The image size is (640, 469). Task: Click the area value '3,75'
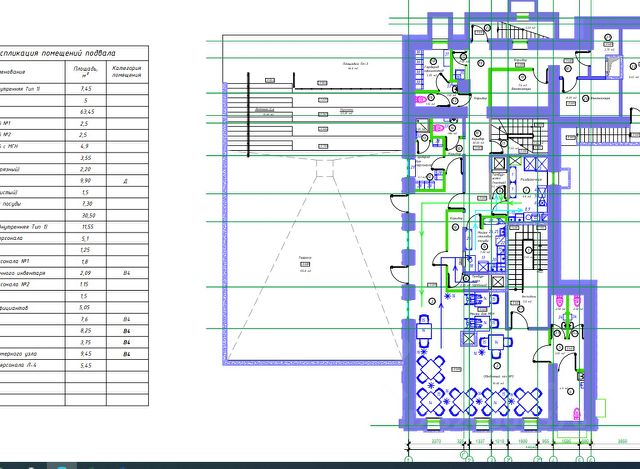click(x=86, y=342)
